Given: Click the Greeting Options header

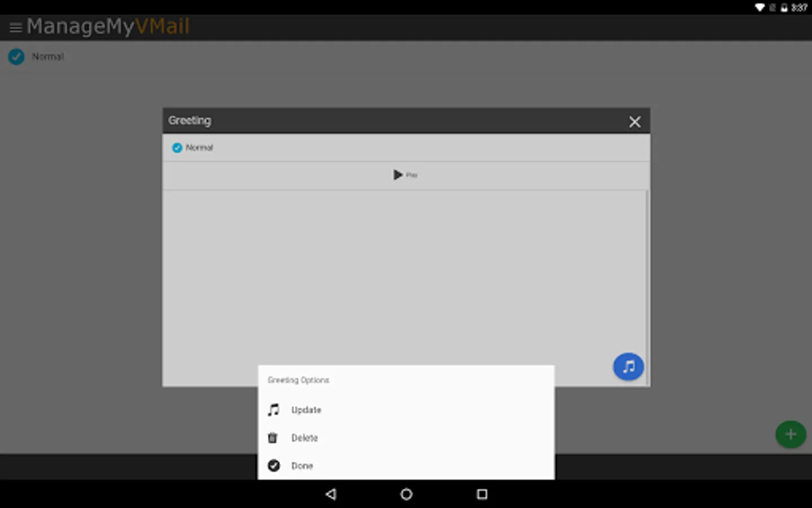Looking at the screenshot, I should click(298, 380).
